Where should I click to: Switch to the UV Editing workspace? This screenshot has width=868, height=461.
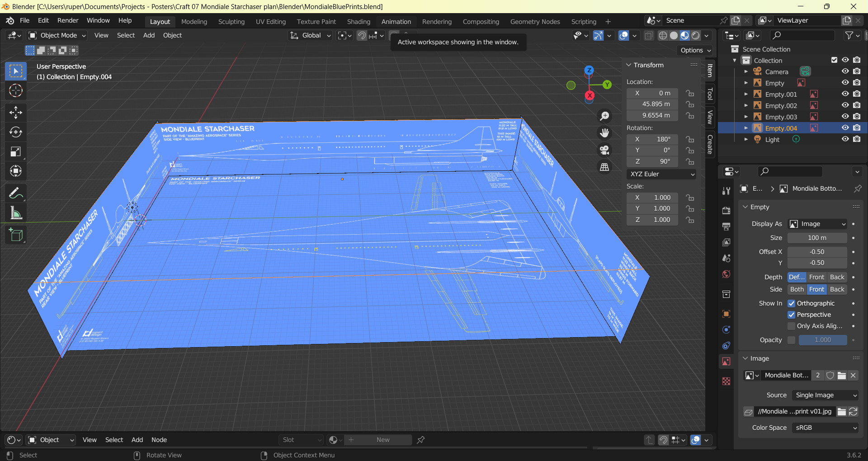pyautogui.click(x=270, y=22)
